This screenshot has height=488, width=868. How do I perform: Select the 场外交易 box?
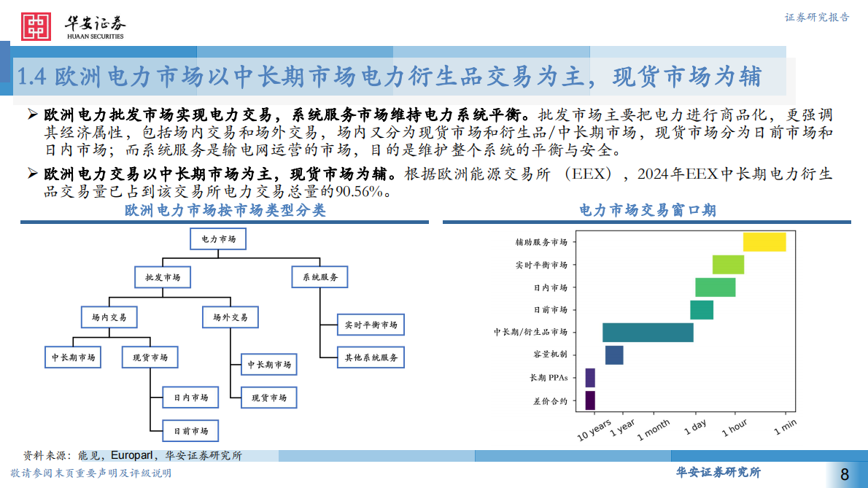coord(230,317)
